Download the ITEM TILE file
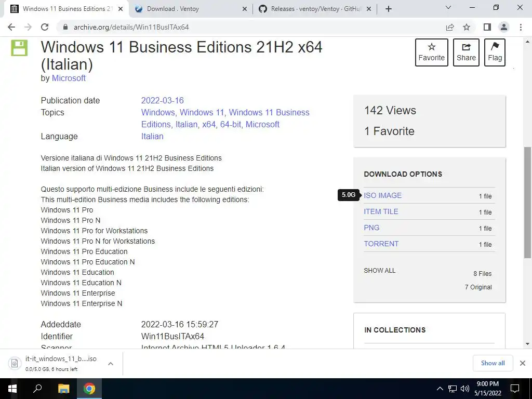Screen dimensions: 532x399 381,211
